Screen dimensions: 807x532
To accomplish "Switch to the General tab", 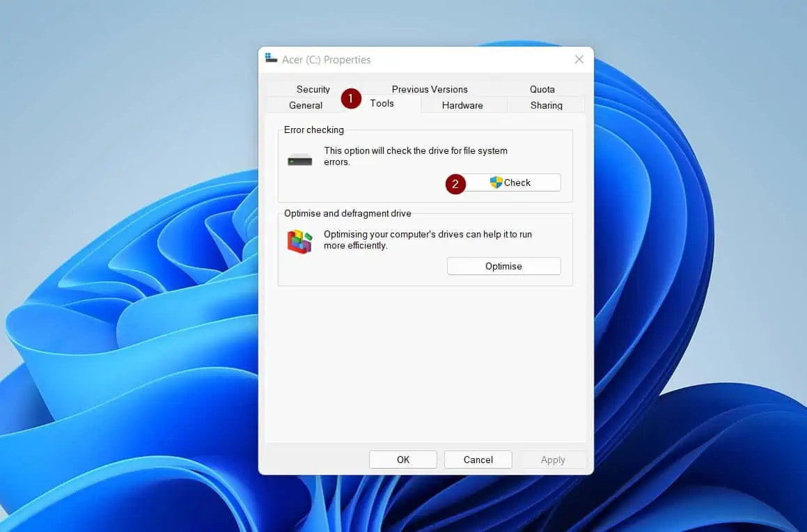I will [x=305, y=105].
